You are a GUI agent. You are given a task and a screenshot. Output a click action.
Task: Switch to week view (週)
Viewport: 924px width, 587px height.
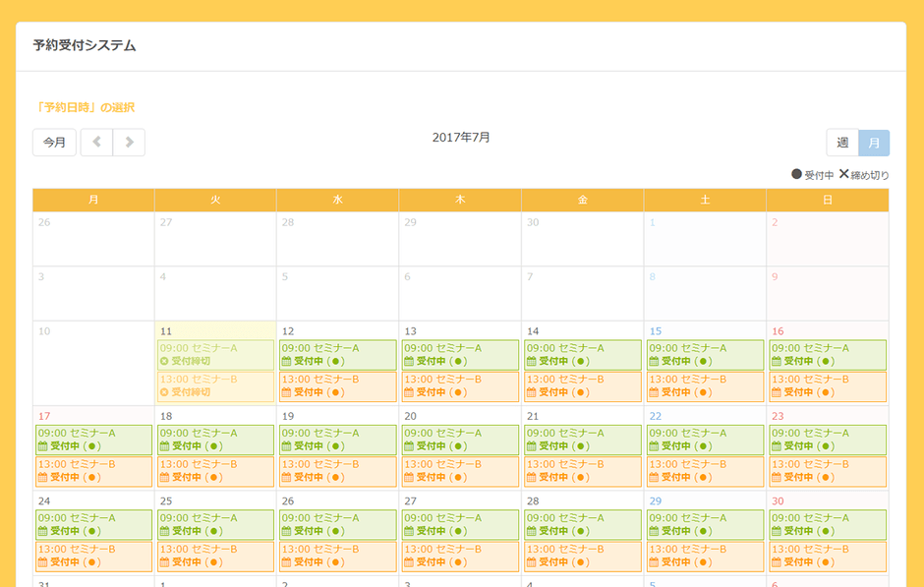842,143
